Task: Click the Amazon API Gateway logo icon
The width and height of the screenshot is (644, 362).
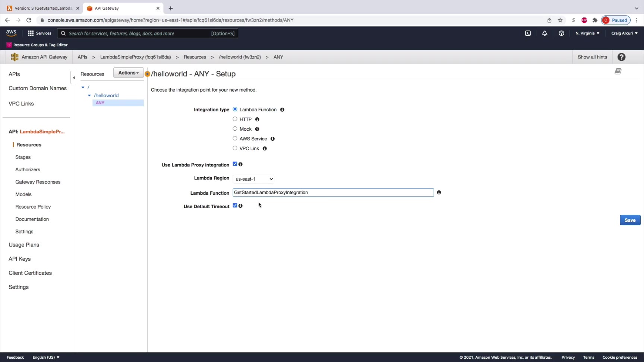Action: click(15, 57)
